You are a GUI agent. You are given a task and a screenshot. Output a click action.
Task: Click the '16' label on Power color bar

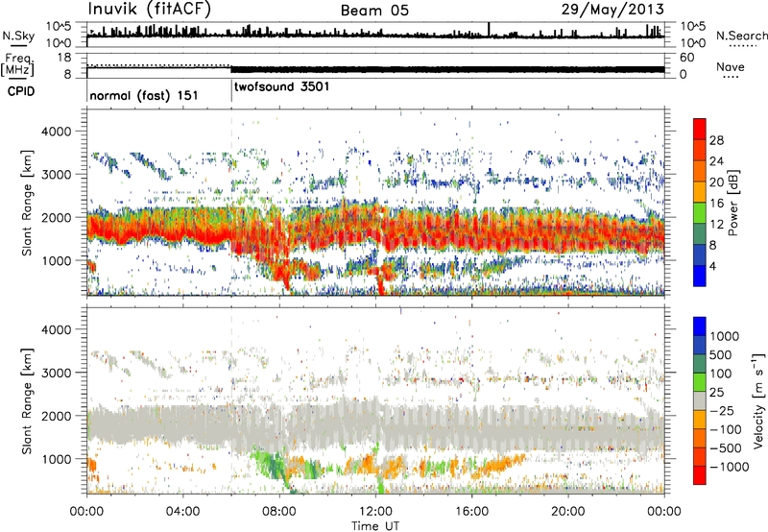[x=716, y=204]
